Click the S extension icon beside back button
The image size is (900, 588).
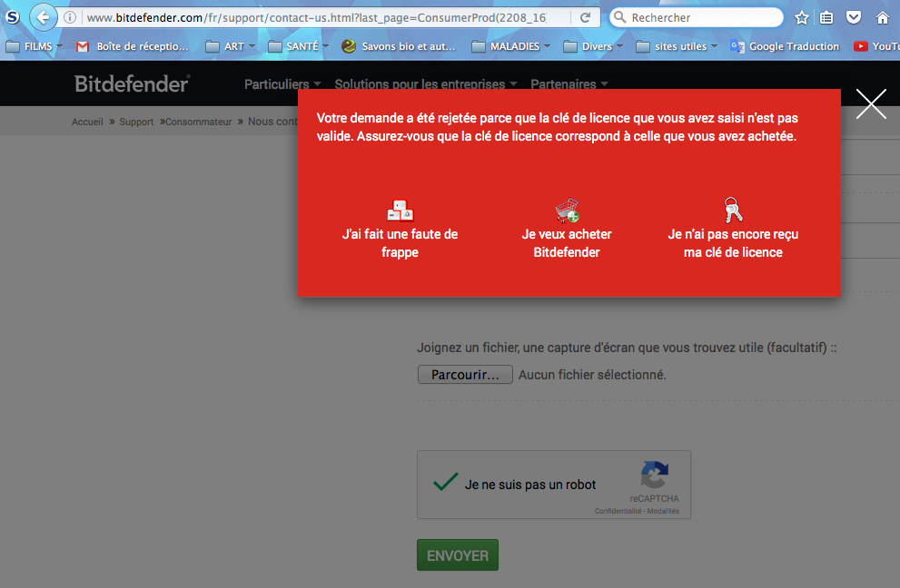(12, 17)
